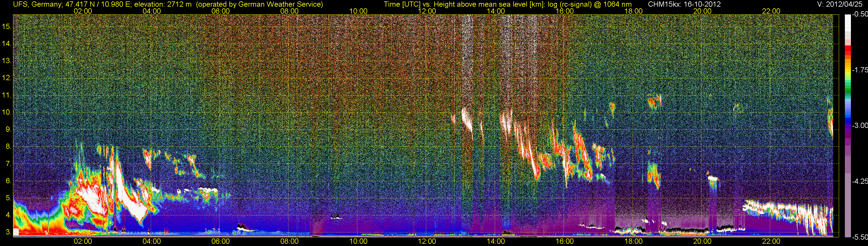This screenshot has height=246, width=868.
Task: Click 08:00 on the bottom time axis
Action: tap(289, 241)
